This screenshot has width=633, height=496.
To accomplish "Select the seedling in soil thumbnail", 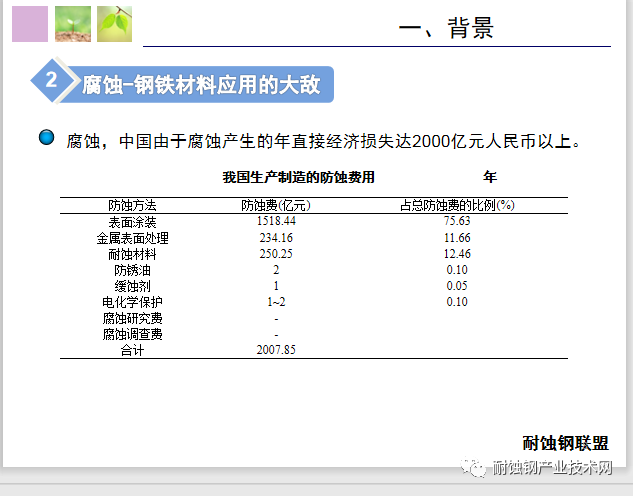I will point(73,24).
